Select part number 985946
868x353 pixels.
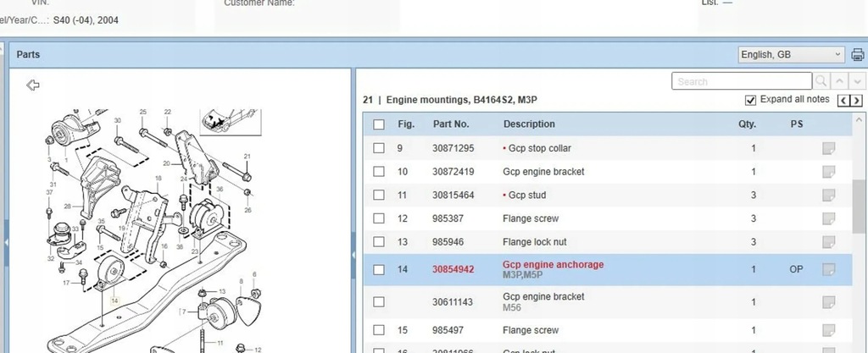pos(448,242)
